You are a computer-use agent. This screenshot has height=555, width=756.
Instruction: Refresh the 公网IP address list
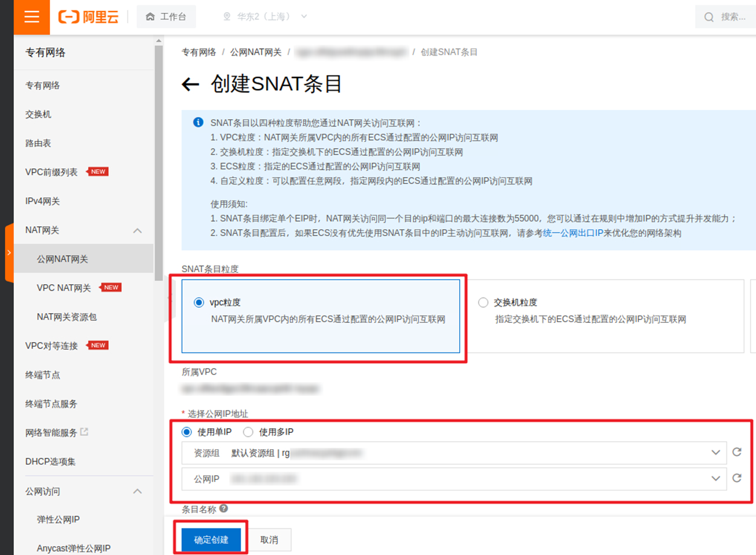click(737, 478)
